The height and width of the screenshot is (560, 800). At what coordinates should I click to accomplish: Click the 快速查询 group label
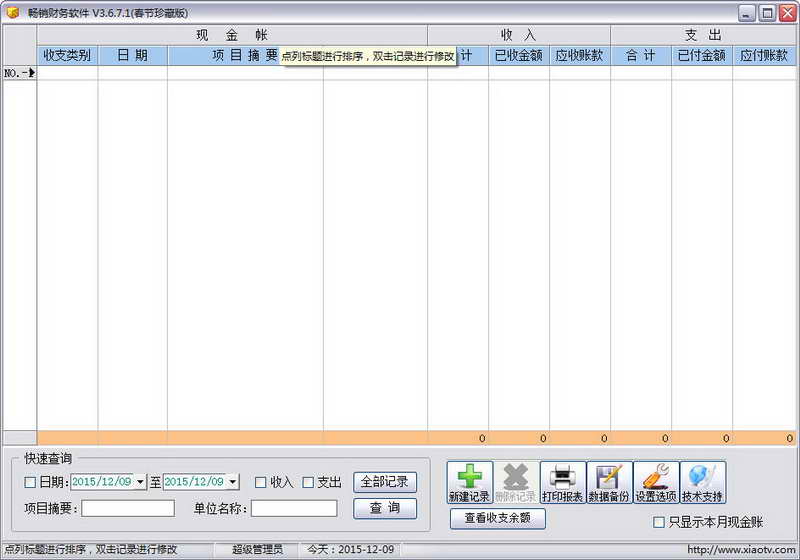coord(48,459)
